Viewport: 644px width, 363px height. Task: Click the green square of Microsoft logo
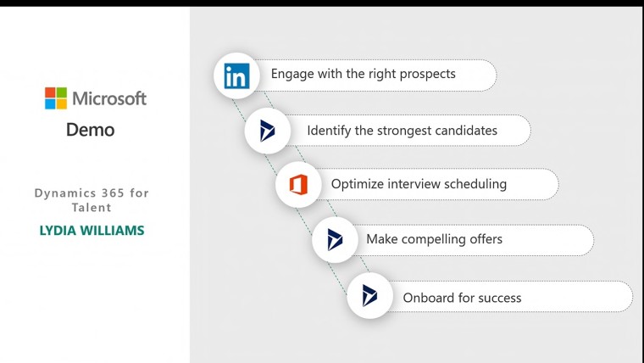[x=61, y=92]
